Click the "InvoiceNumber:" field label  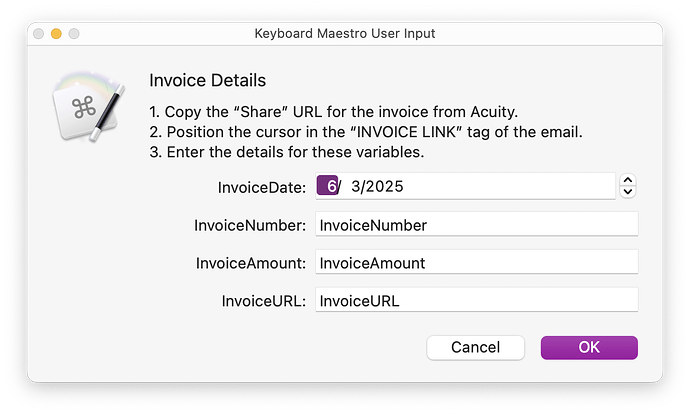(x=250, y=225)
